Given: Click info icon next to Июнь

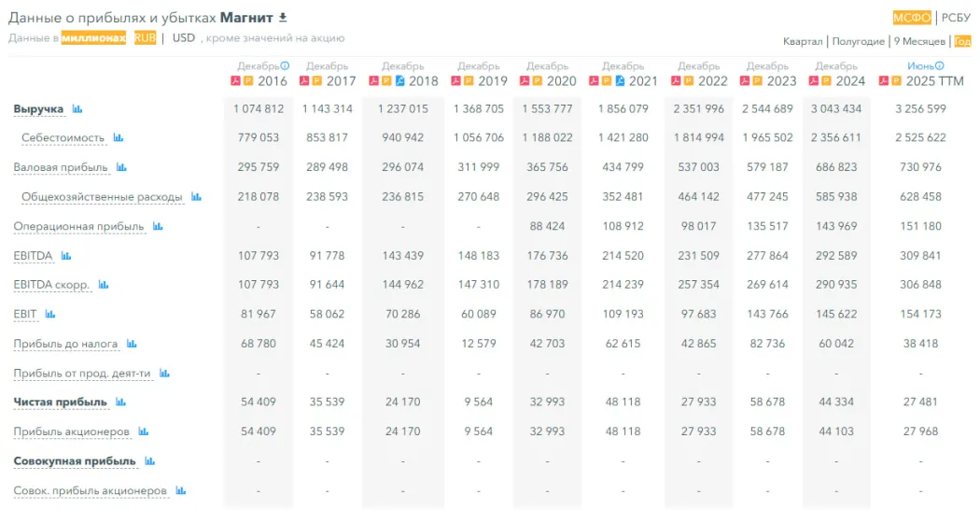Looking at the screenshot, I should pos(940,66).
